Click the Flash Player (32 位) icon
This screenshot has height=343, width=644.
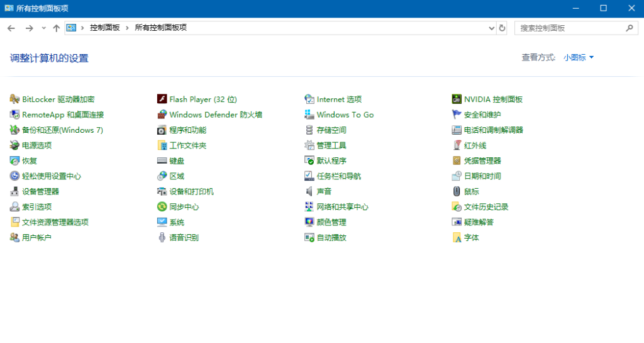click(x=162, y=99)
